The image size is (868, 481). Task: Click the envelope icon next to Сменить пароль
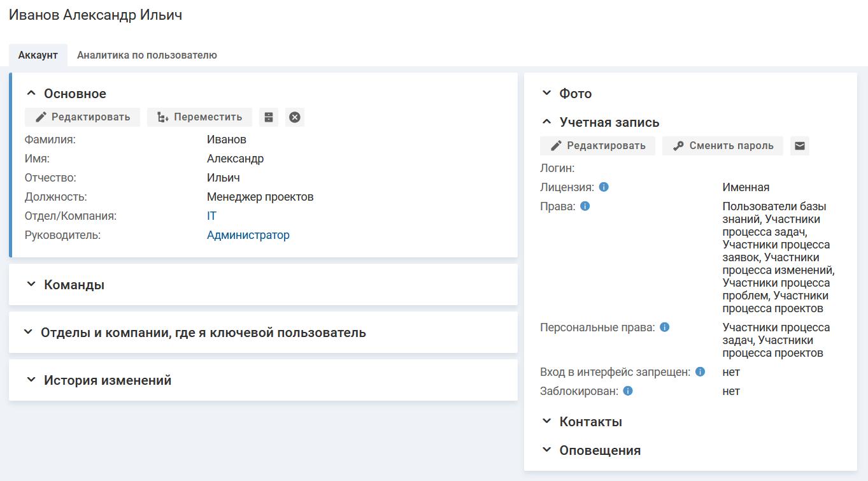(800, 146)
